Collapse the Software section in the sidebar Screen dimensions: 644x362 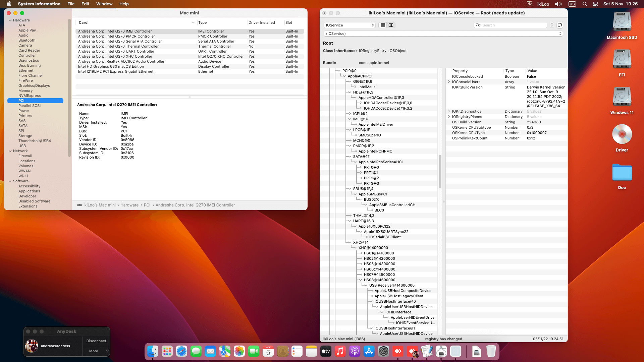click(x=10, y=181)
